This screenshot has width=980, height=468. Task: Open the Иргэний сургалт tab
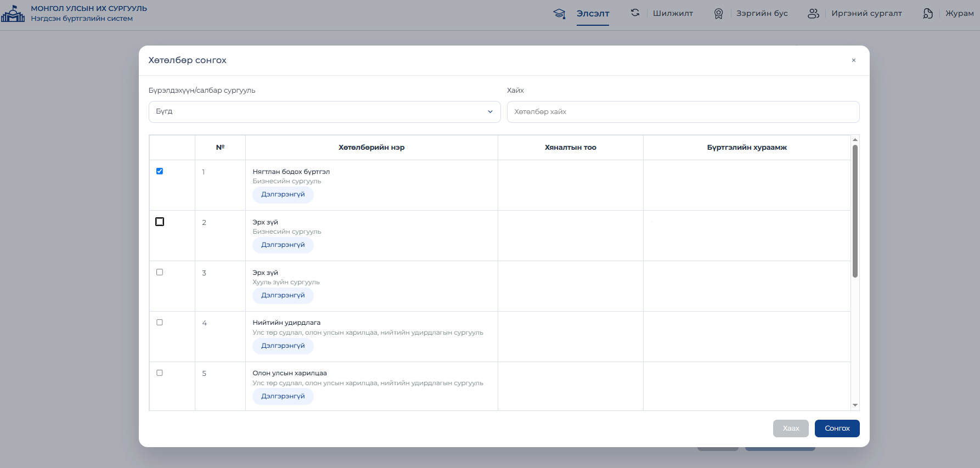(866, 14)
